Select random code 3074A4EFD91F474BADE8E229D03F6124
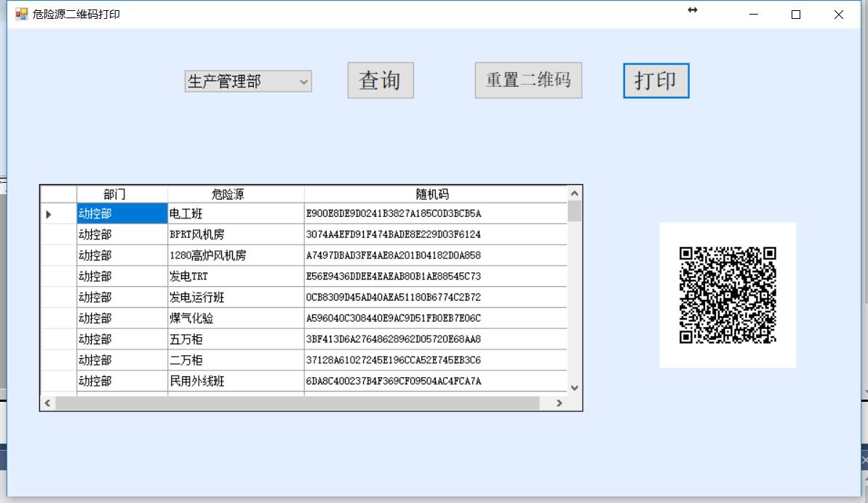Image resolution: width=868 pixels, height=503 pixels. (436, 234)
